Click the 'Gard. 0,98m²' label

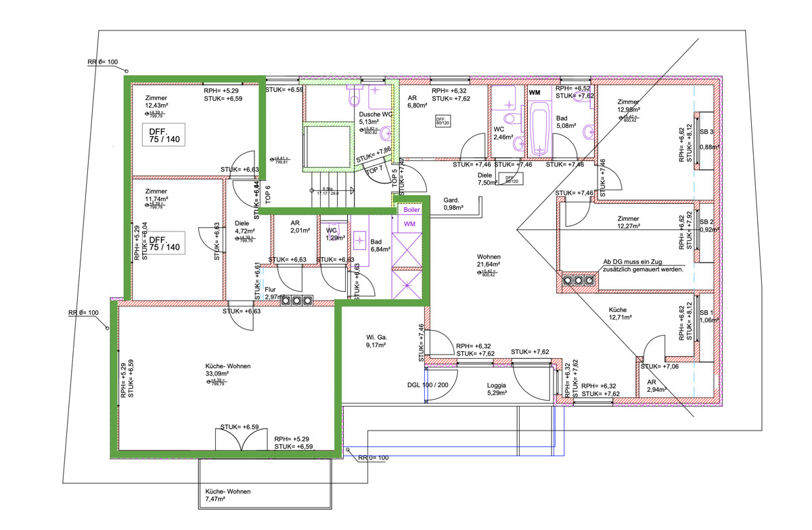tap(452, 204)
